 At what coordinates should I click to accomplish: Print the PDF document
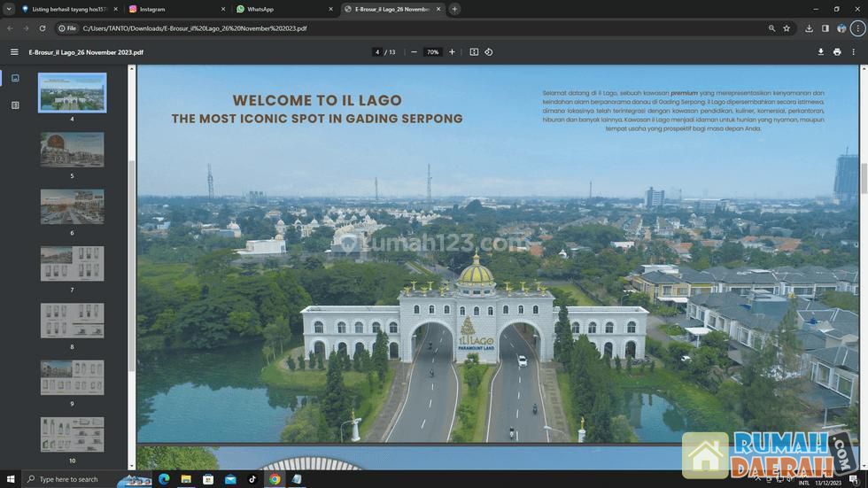[x=837, y=52]
